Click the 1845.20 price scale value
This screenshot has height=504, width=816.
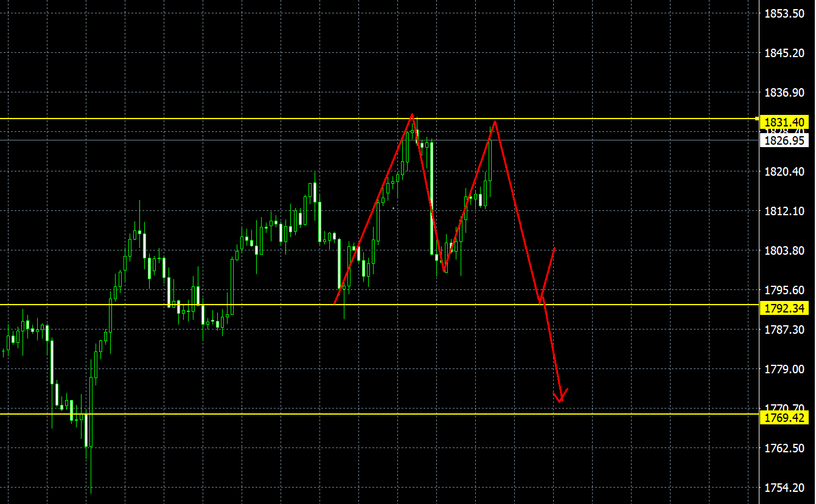(x=784, y=53)
